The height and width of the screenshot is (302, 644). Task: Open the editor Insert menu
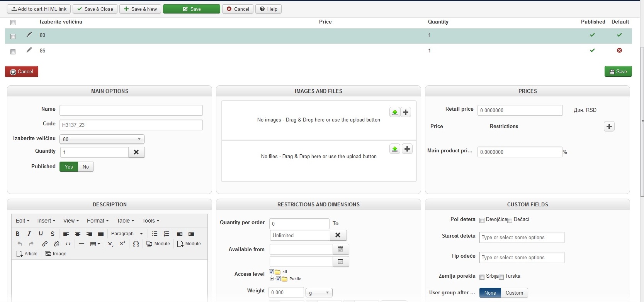point(46,221)
